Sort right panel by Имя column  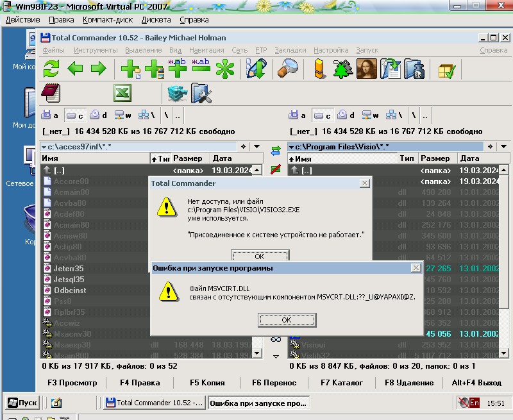click(x=342, y=158)
